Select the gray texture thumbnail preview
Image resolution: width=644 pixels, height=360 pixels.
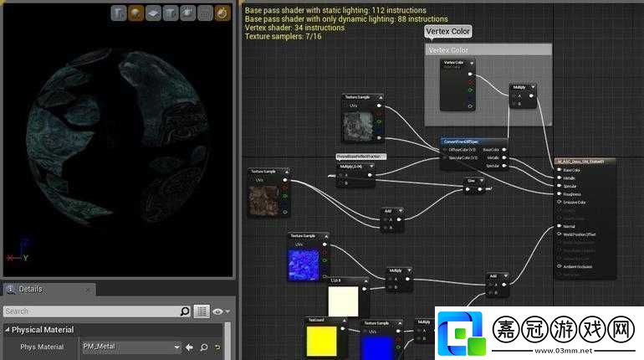click(x=358, y=126)
